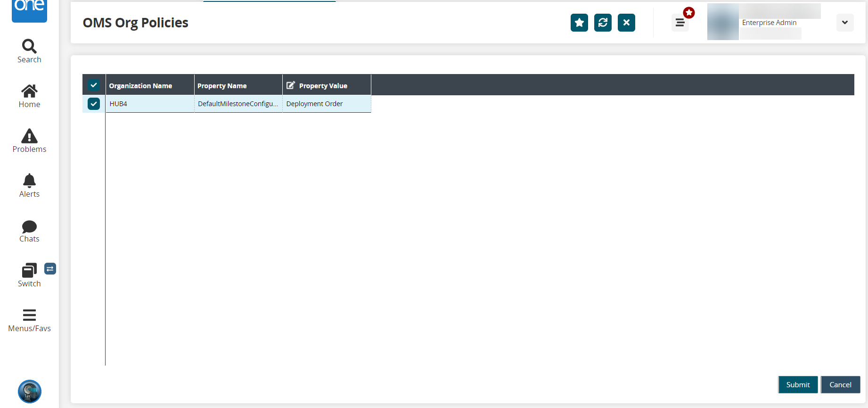The height and width of the screenshot is (408, 868).
Task: Click the DefaultMilestoneConfigu... property cell
Action: tap(238, 104)
